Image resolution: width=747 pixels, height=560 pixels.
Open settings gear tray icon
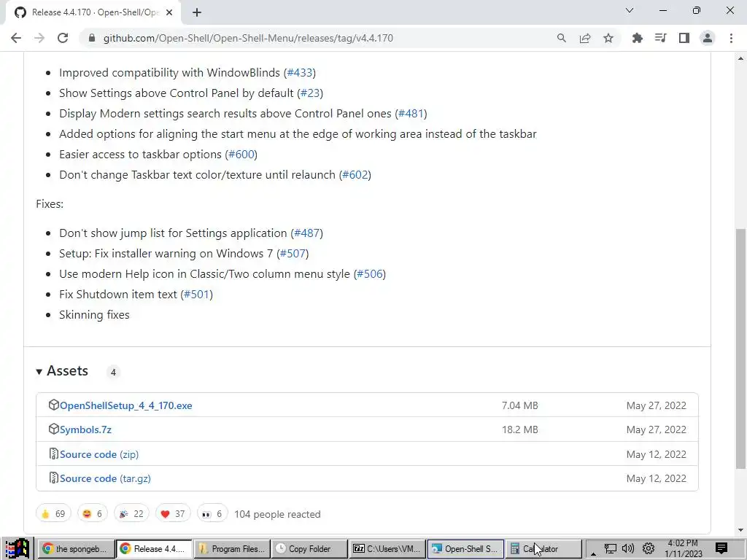click(649, 548)
